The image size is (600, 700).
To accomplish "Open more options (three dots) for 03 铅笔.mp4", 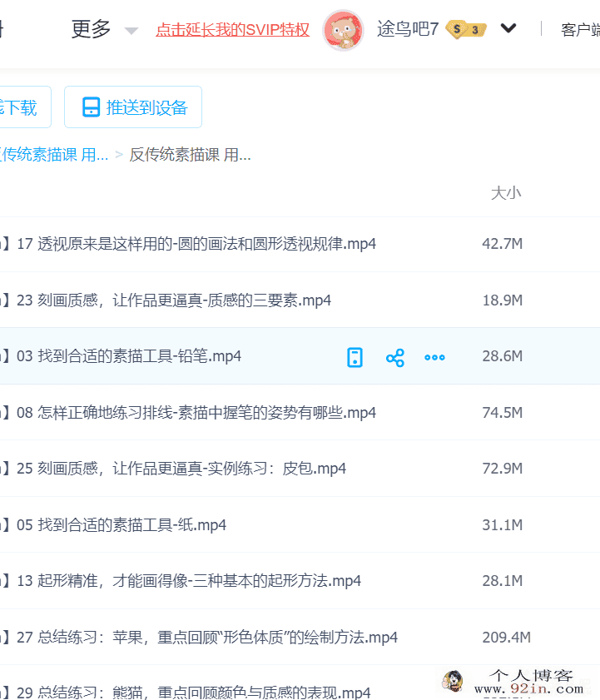I will point(435,357).
